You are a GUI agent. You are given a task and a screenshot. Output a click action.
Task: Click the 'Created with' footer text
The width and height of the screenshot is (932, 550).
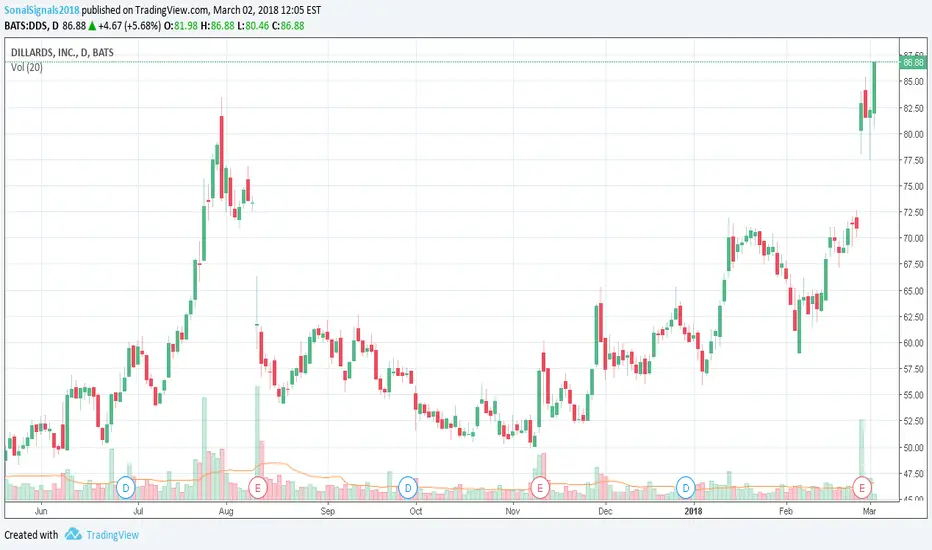tap(31, 535)
